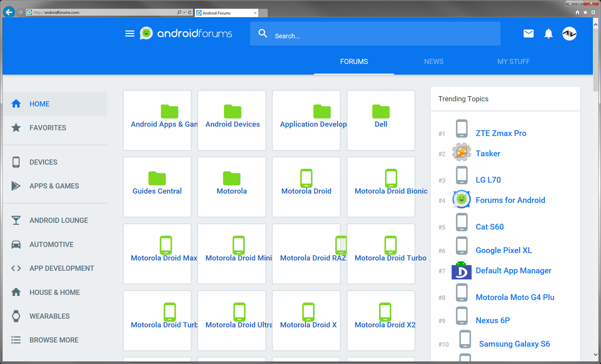Click the Search input field

[x=383, y=36]
